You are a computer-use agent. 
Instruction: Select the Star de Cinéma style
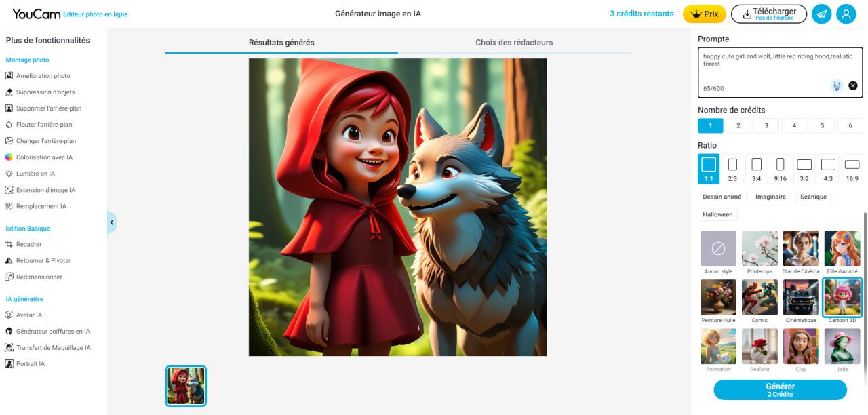[x=801, y=248]
